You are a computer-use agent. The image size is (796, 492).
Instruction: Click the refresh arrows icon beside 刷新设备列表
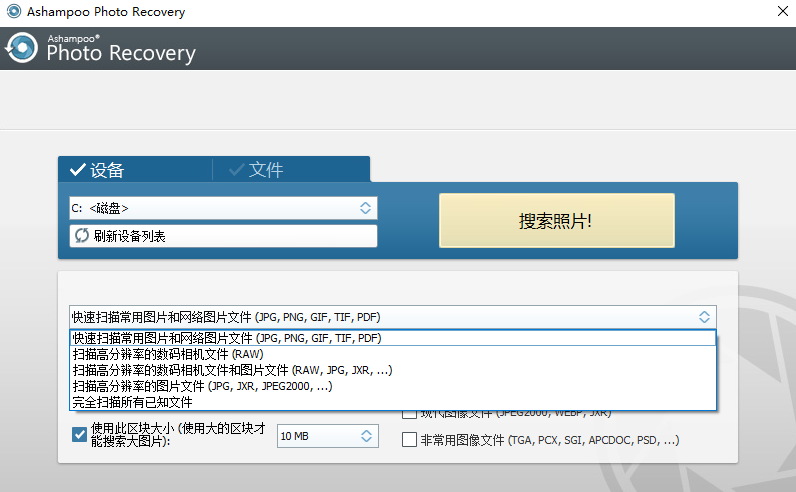click(x=82, y=236)
